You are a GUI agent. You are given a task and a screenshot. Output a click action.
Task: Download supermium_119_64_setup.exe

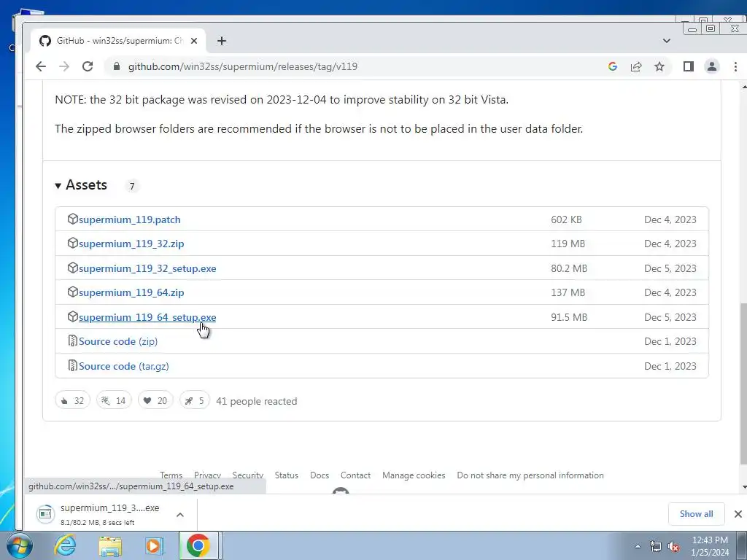(x=147, y=317)
